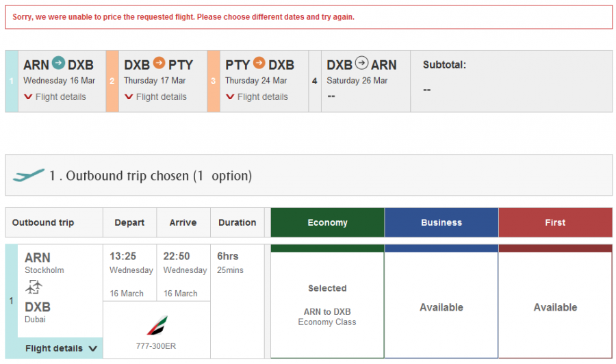Expand Flight details for Thursday 17 Mar leg
This screenshot has width=616, height=364.
tap(155, 97)
